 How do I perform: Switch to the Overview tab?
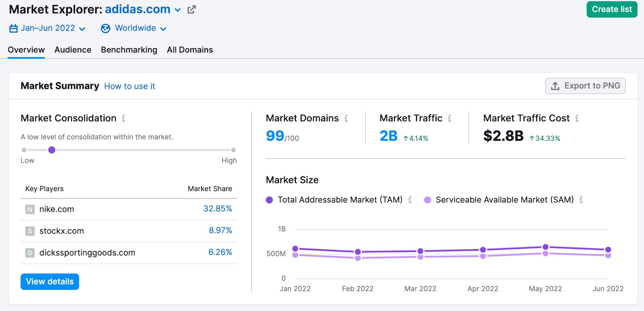coord(26,50)
